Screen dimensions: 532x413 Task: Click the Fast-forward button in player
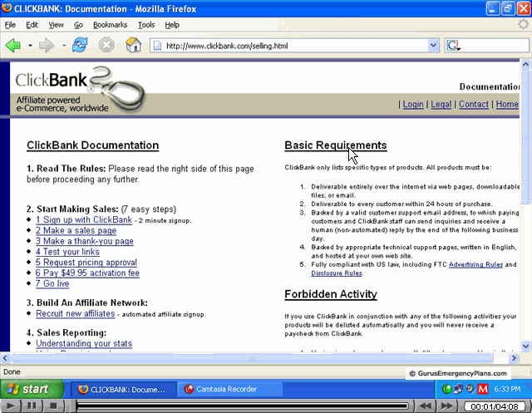446,406
